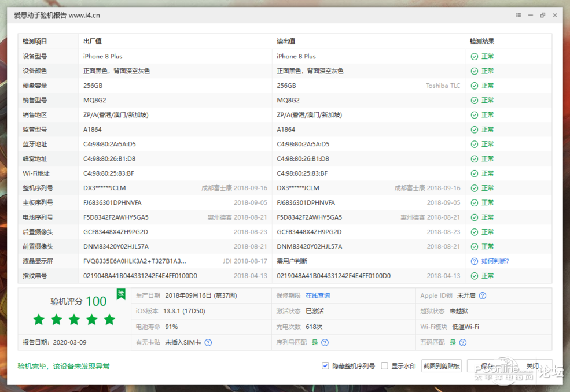Click the 出厂值 column header
Viewport: 570px width, 392px height.
93,42
